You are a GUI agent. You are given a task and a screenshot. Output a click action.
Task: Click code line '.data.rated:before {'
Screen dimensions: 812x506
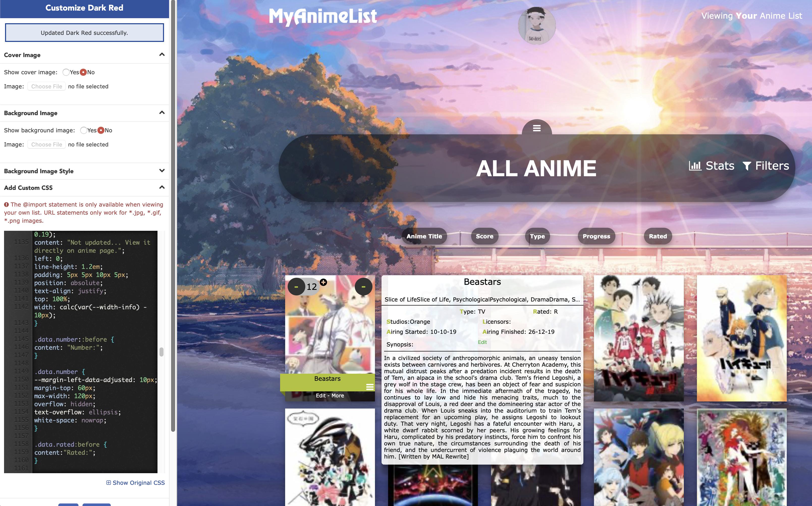click(x=70, y=444)
